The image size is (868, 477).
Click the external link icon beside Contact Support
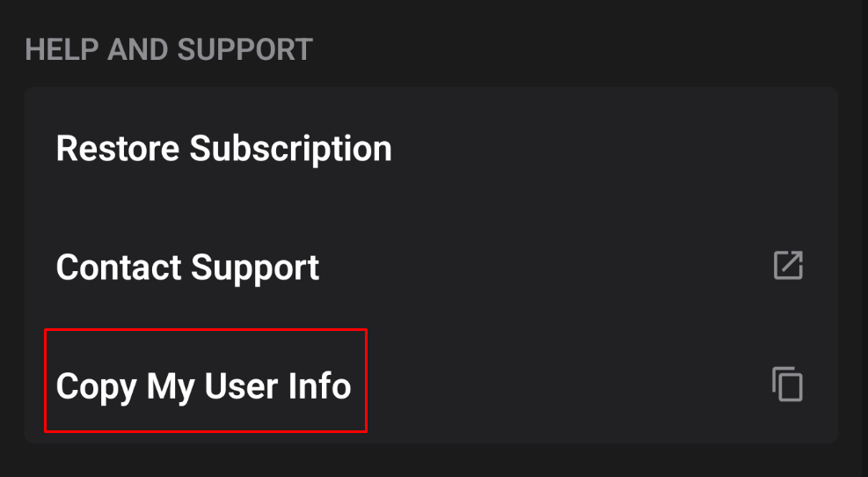pyautogui.click(x=787, y=266)
